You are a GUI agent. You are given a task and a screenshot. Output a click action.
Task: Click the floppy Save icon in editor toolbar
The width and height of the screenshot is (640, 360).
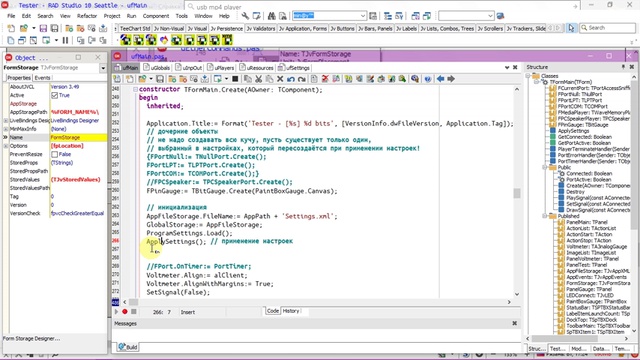160,79
